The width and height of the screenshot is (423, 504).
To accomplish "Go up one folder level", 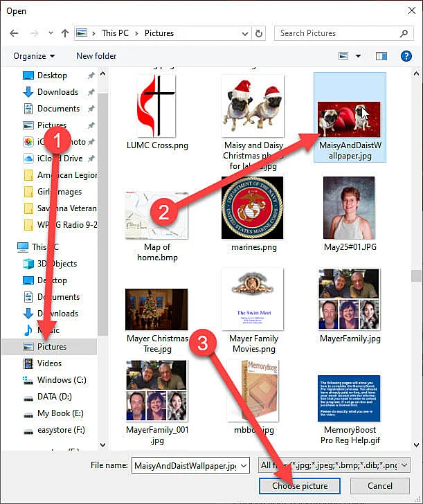I will click(x=65, y=33).
